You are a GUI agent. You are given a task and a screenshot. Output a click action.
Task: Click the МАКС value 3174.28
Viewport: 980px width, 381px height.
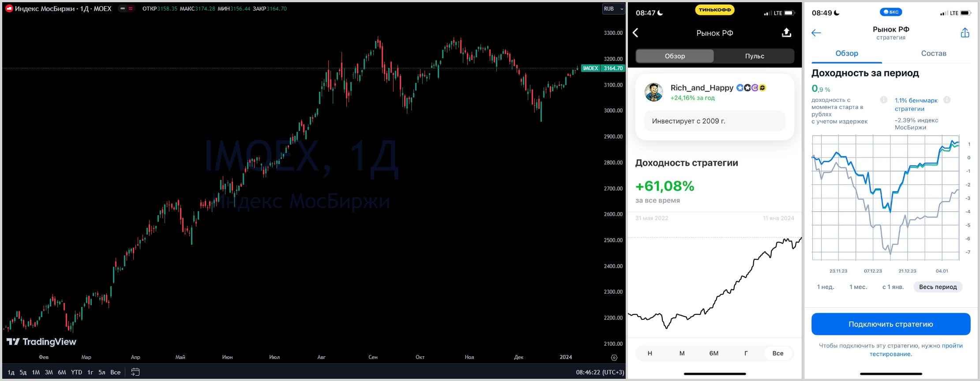205,9
